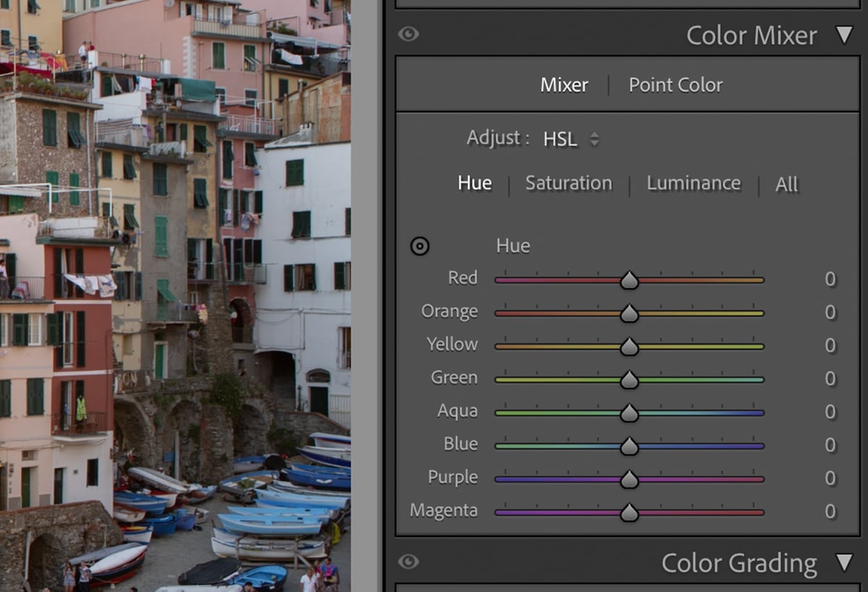Image resolution: width=868 pixels, height=592 pixels.
Task: Activate the Targeted Adjustment tool
Action: pos(420,247)
